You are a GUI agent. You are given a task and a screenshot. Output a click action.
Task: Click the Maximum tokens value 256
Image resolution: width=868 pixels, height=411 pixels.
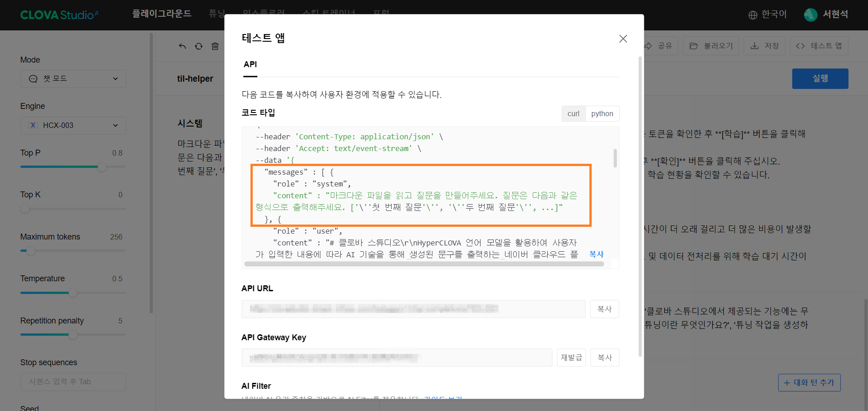[x=116, y=237]
